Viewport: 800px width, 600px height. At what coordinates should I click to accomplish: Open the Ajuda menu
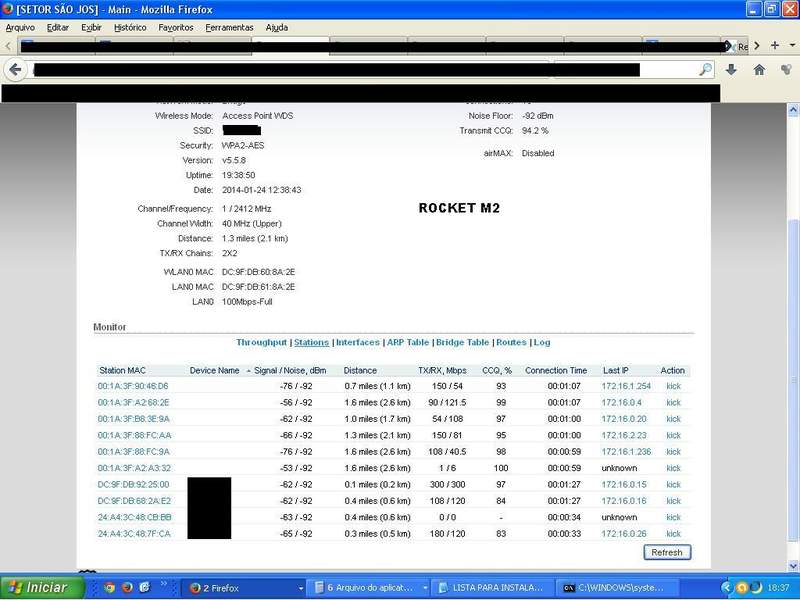(x=277, y=28)
